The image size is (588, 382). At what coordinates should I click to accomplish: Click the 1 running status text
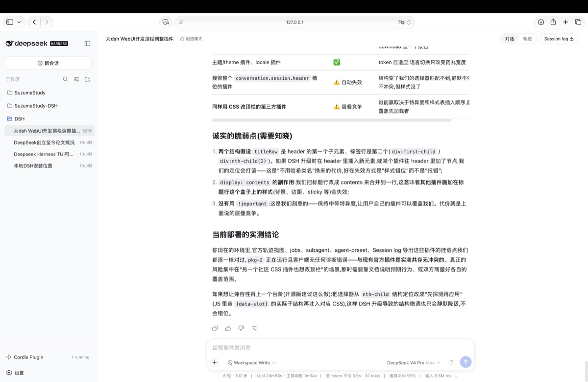click(x=80, y=357)
